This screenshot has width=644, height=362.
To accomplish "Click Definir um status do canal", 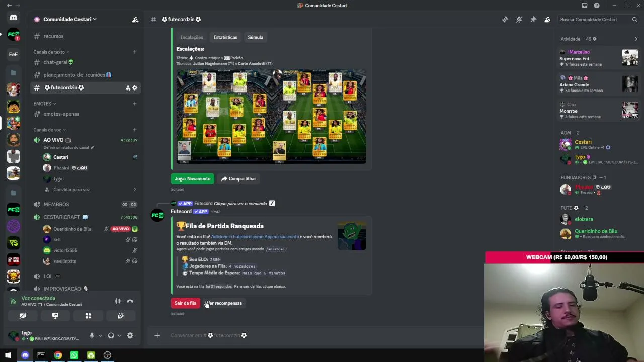I will pos(68,148).
